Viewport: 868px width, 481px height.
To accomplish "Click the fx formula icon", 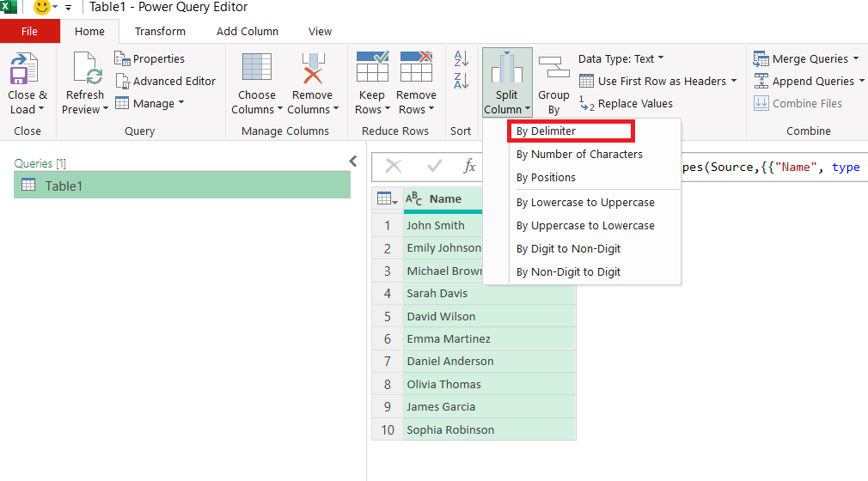I will click(x=469, y=166).
